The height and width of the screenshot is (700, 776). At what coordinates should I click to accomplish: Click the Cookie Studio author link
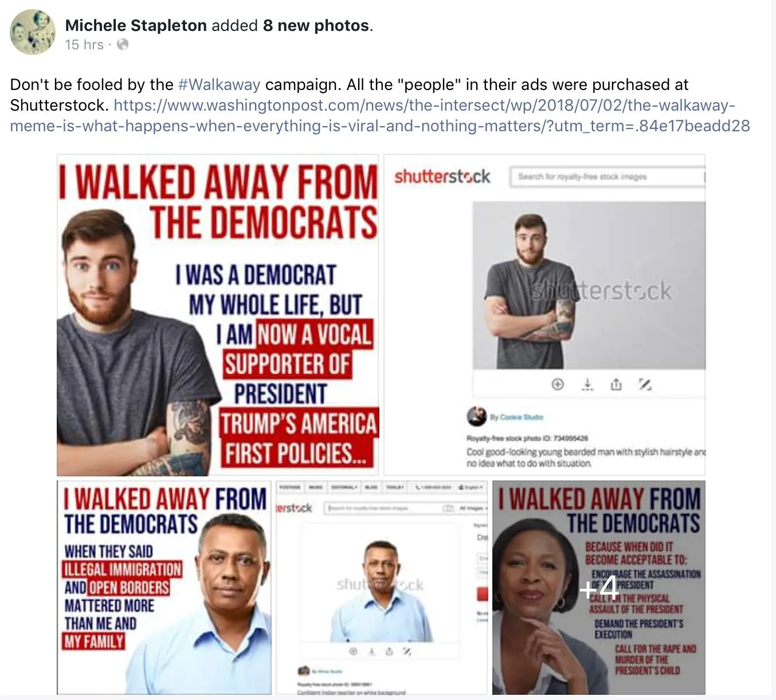tap(522, 417)
